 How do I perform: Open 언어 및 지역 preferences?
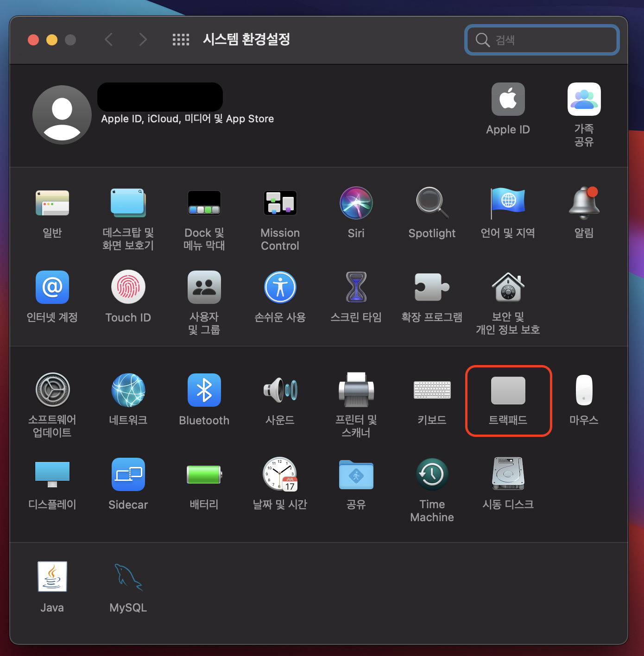pyautogui.click(x=508, y=203)
